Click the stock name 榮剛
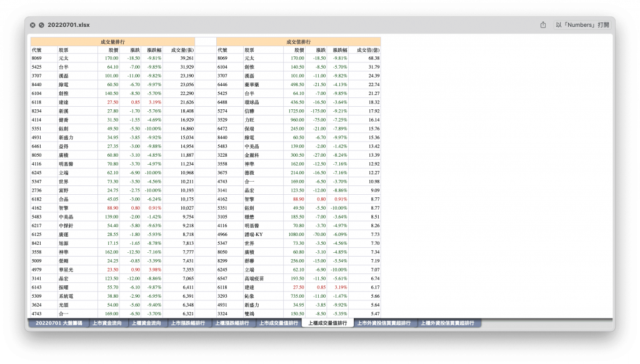 point(63,261)
